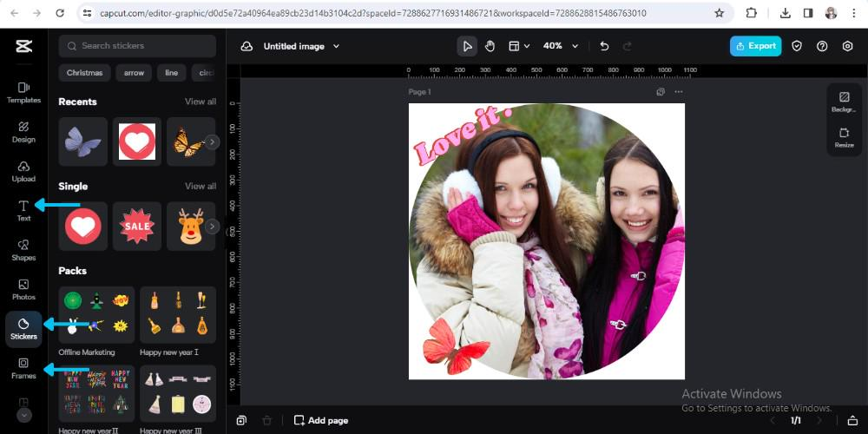Open the Background panel button
Image resolution: width=868 pixels, height=434 pixels.
pos(844,102)
